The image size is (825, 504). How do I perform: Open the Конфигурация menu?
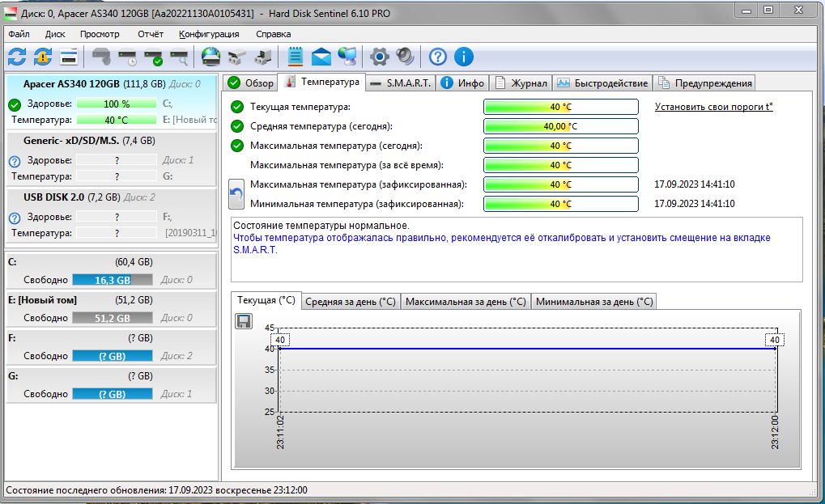click(x=209, y=34)
